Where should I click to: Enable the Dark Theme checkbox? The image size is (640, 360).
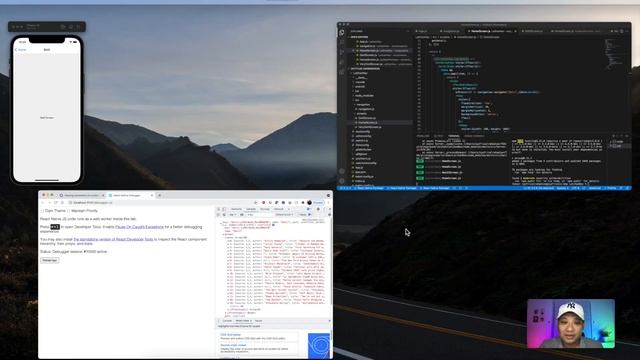[x=42, y=211]
